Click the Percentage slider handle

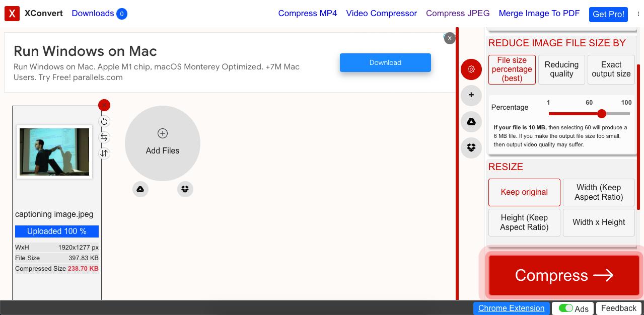coord(602,114)
